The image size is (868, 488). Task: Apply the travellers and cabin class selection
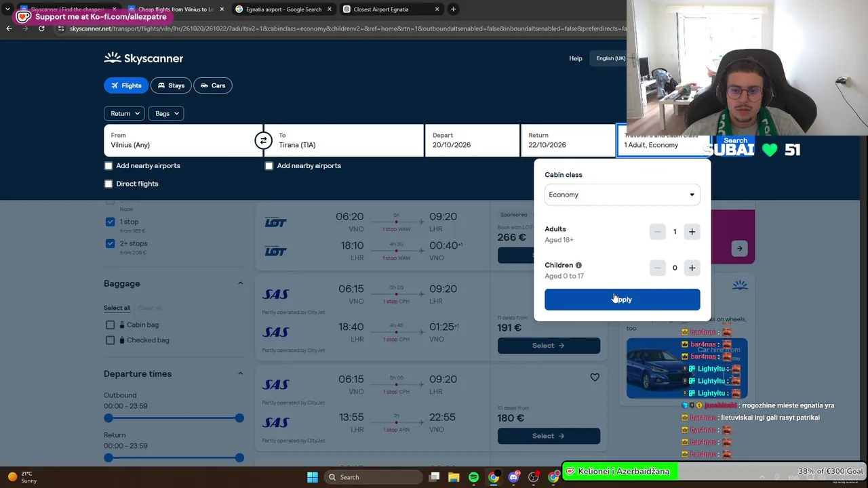point(623,300)
